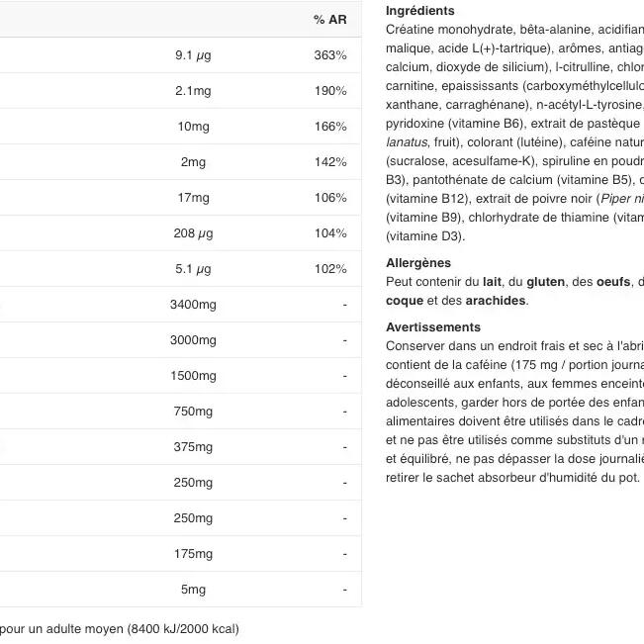This screenshot has width=644, height=644.
Task: Click the "% AR" column header
Action: pos(330,20)
